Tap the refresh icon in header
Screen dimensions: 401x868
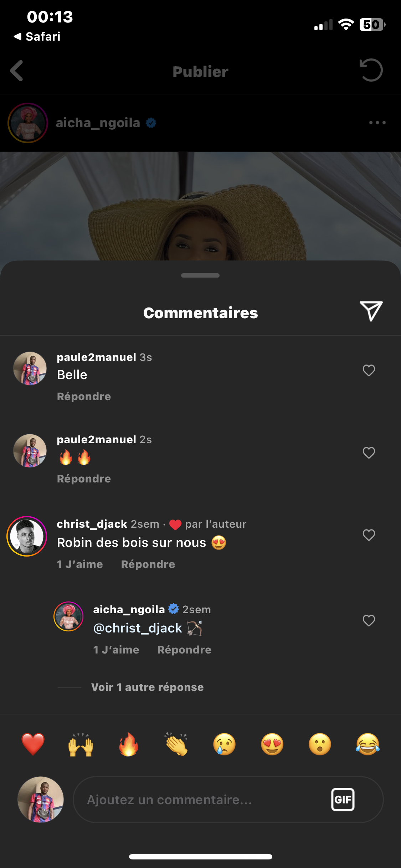pos(371,70)
